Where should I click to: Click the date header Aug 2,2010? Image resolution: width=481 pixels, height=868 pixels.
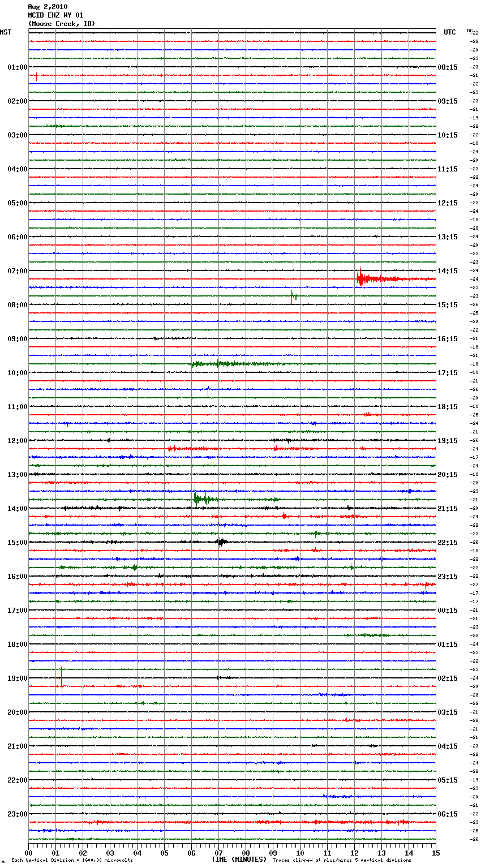point(48,7)
